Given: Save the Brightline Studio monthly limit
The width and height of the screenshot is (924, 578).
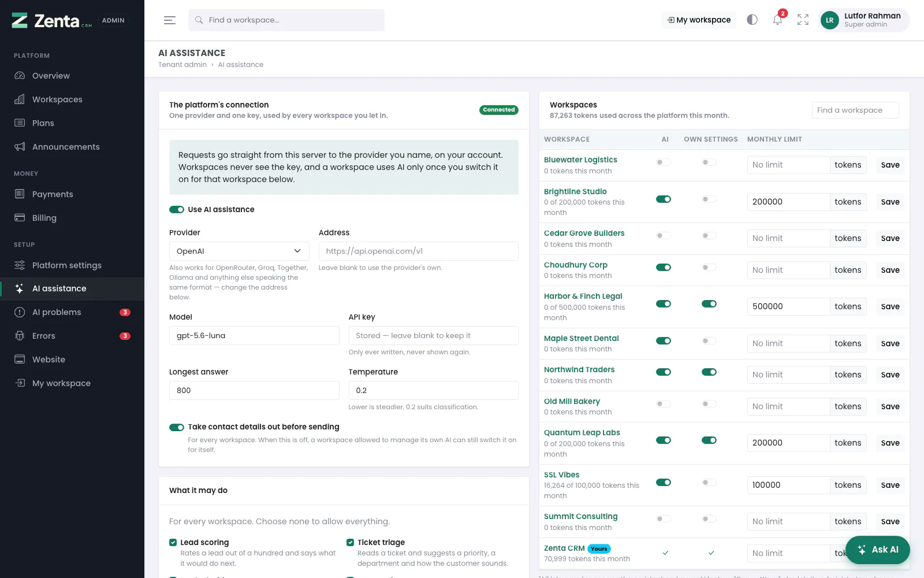Looking at the screenshot, I should [890, 202].
